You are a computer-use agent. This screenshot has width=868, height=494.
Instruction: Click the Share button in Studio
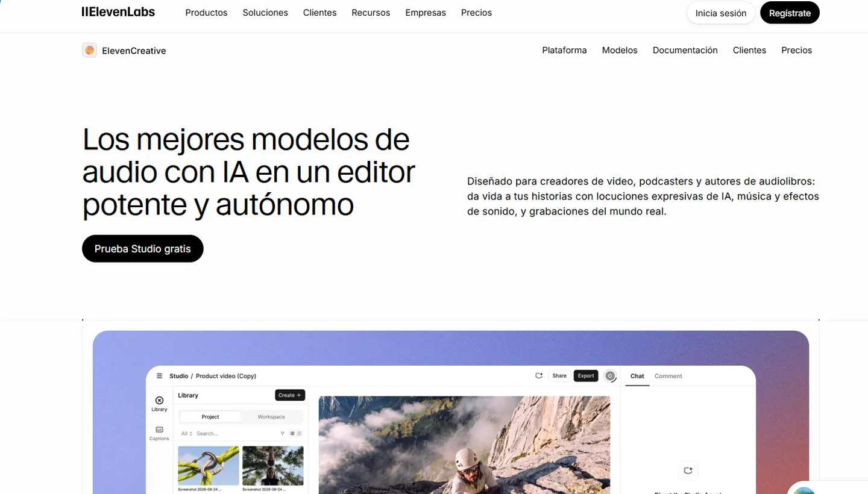pos(559,376)
